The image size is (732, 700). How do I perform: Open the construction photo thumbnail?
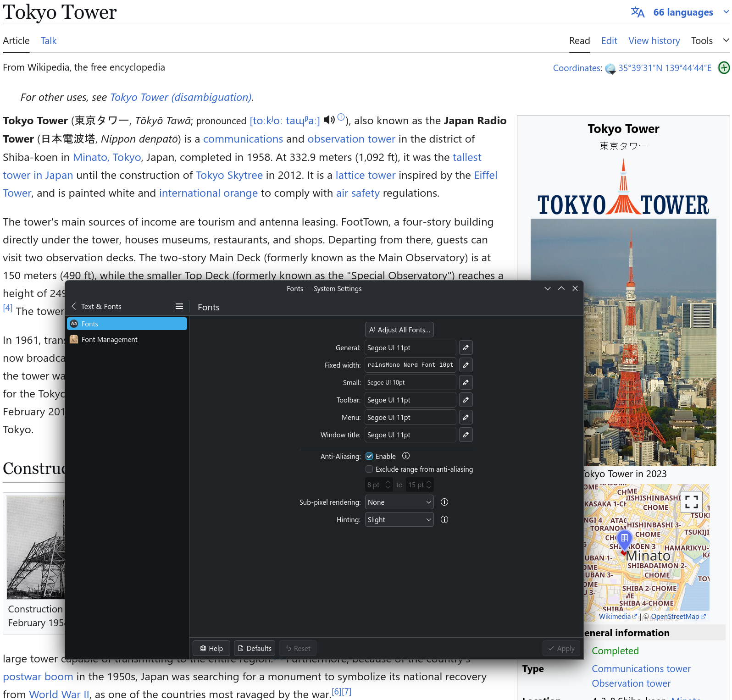point(36,547)
